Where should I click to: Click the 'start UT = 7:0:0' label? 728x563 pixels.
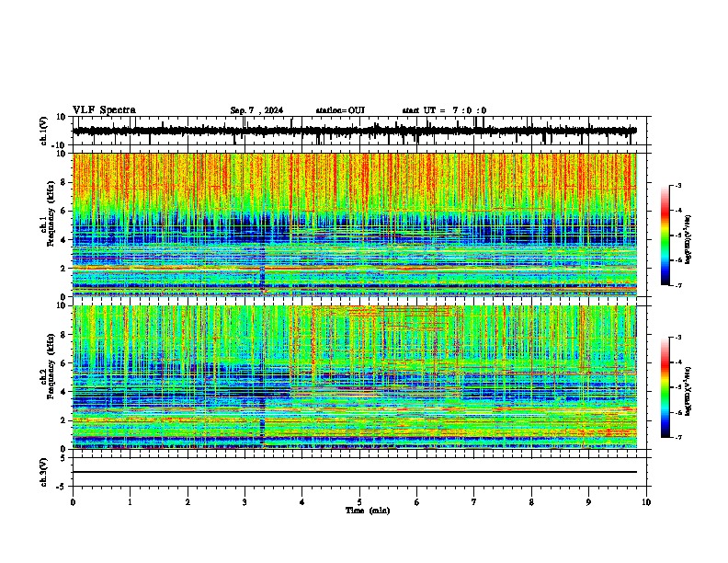pos(444,110)
